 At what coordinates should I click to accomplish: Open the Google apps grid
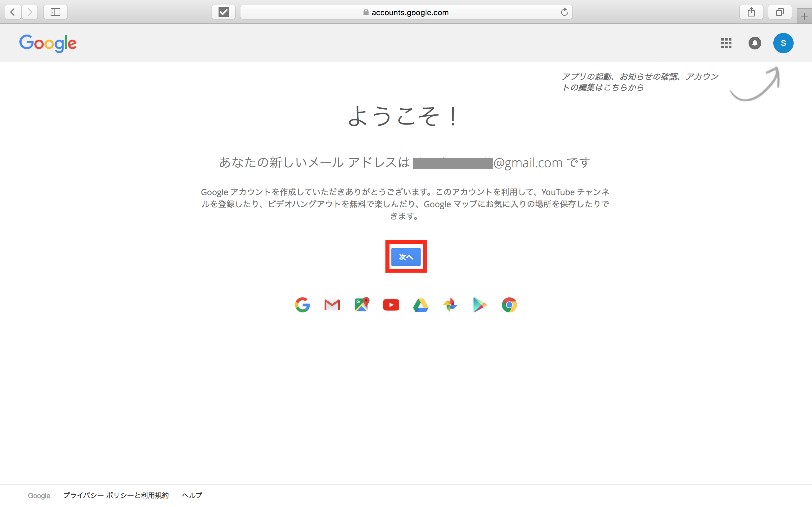pyautogui.click(x=726, y=43)
